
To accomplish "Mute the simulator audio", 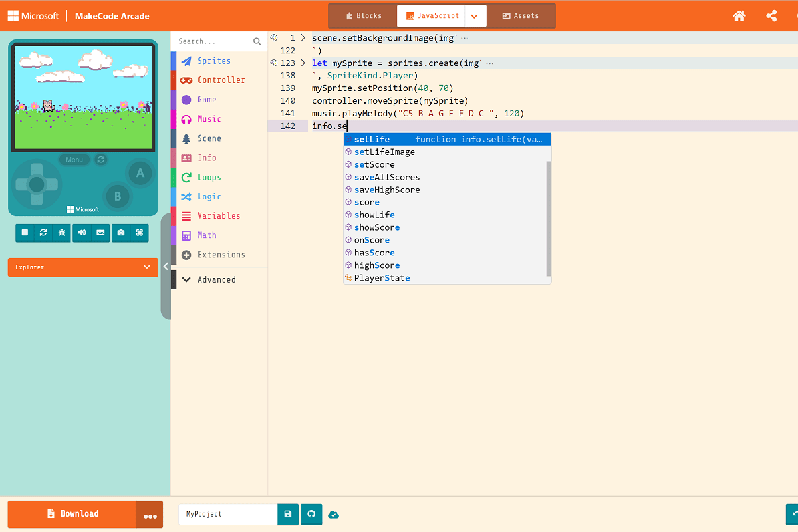I will [82, 233].
